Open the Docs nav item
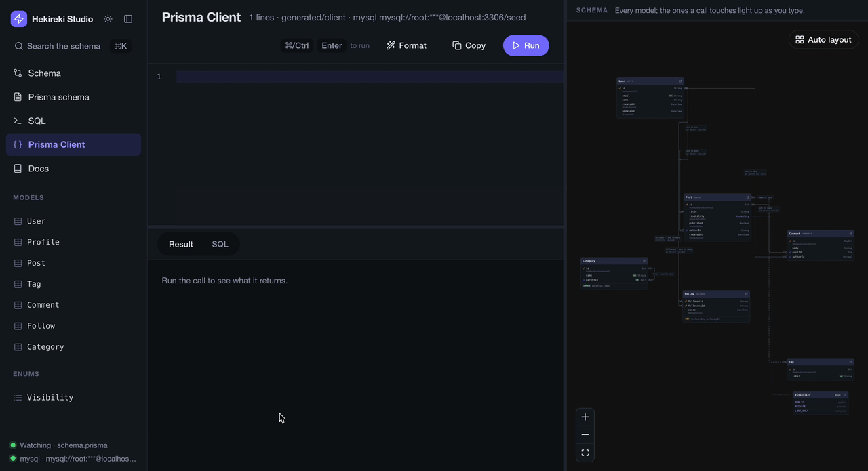868x471 pixels. 73,169
